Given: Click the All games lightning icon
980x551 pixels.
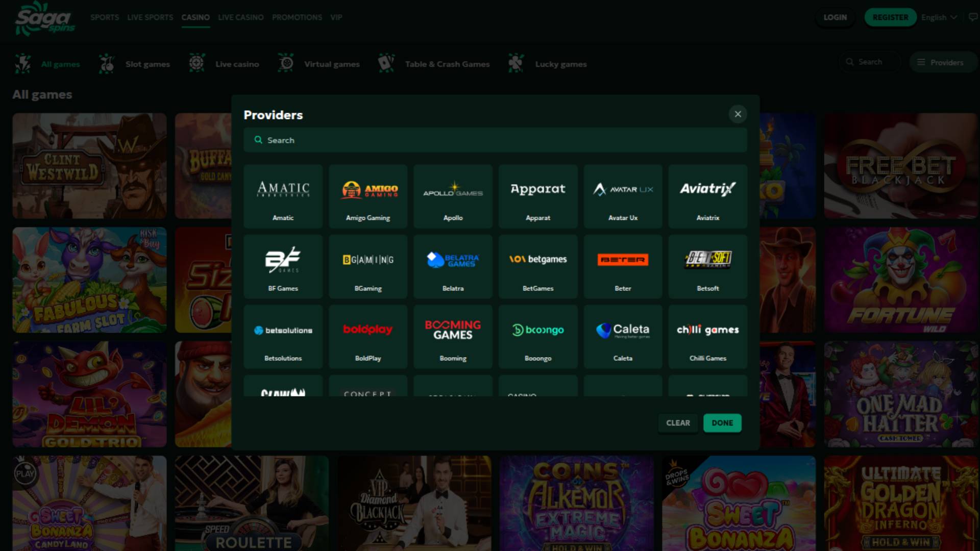Looking at the screenshot, I should pyautogui.click(x=23, y=63).
